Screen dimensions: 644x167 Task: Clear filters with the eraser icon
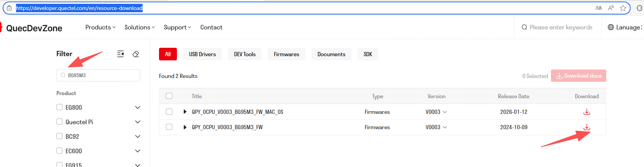coord(136,54)
